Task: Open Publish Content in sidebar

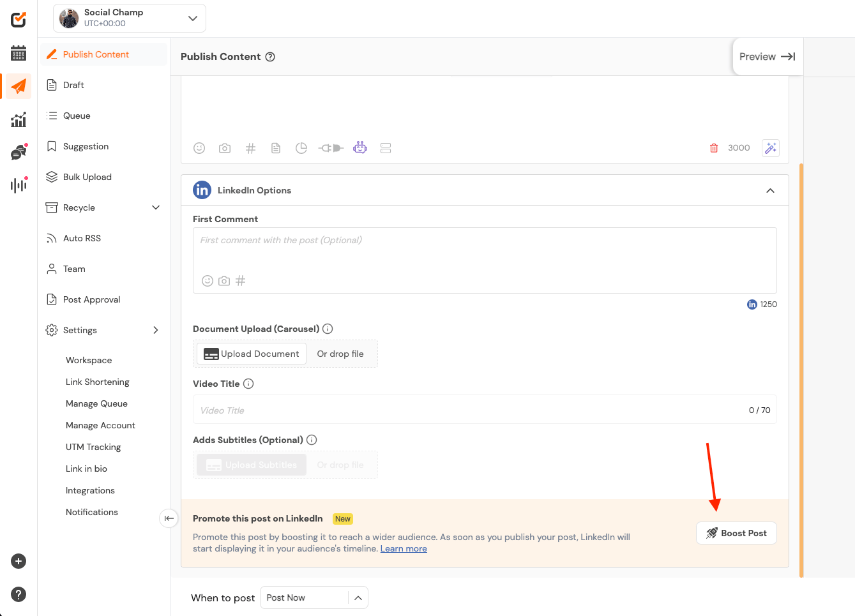Action: (104, 54)
